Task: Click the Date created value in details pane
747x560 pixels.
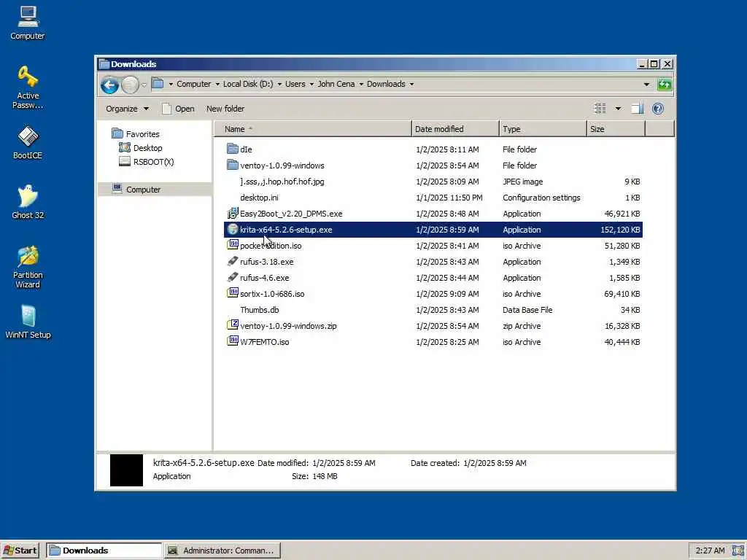Action: point(495,463)
